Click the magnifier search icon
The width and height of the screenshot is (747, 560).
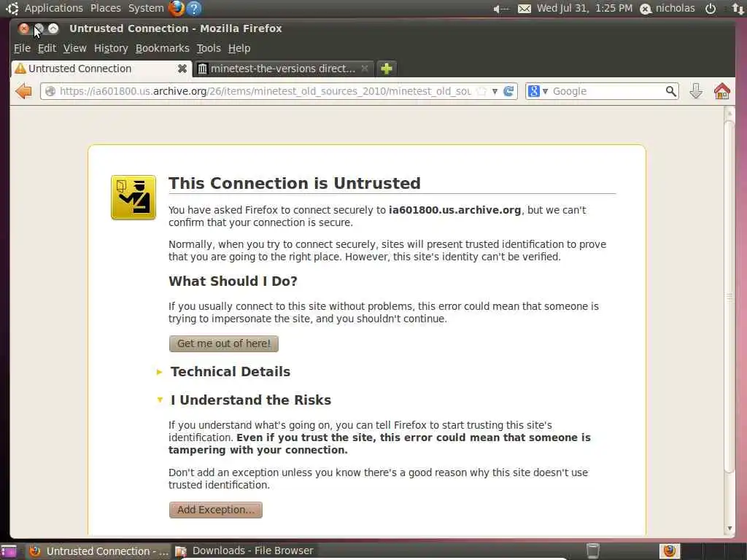pyautogui.click(x=671, y=91)
